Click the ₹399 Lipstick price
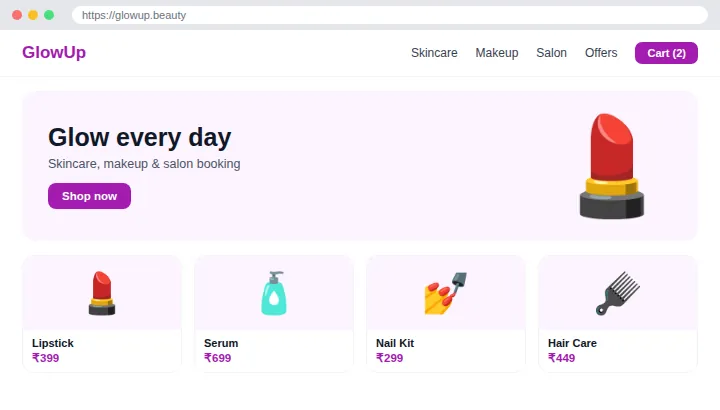Screen dimensions: 720x410 [x=45, y=358]
